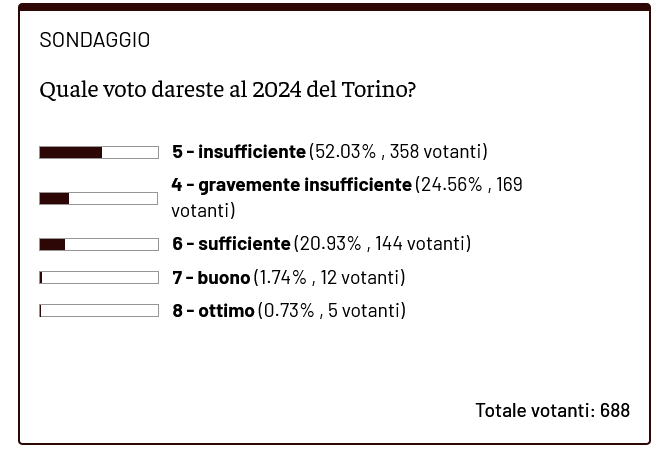Click the total voter count number 688
667x450 pixels.
[x=615, y=410]
